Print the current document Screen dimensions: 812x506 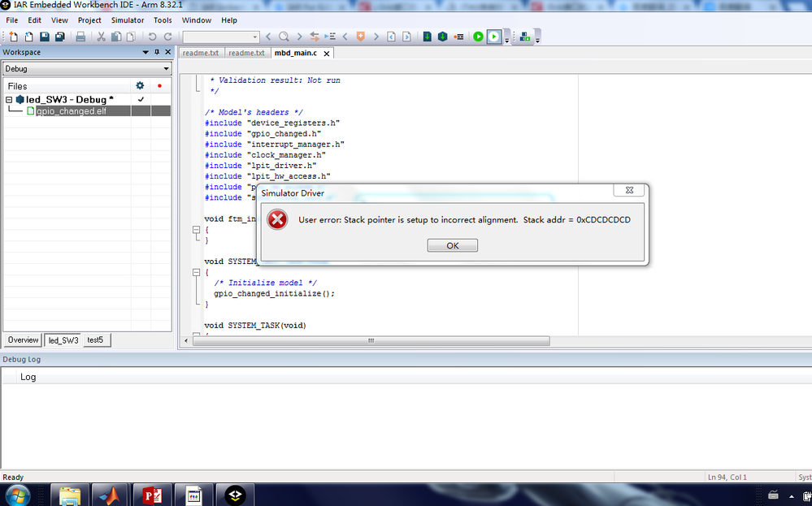(80, 37)
